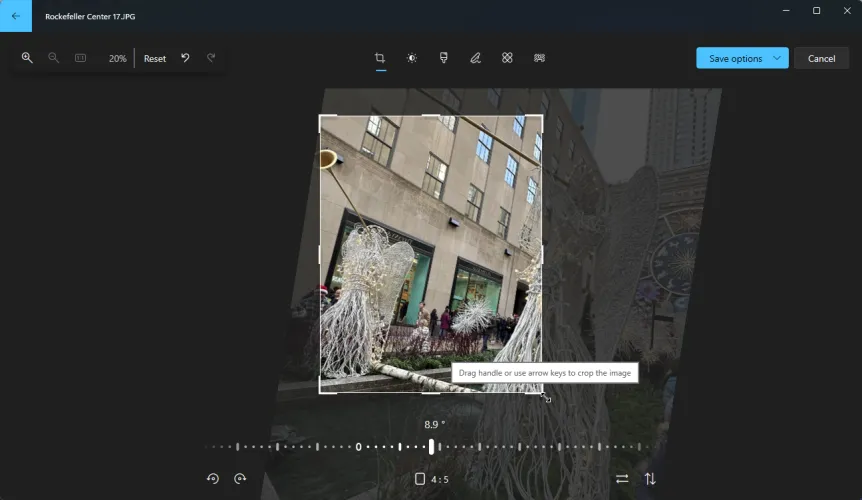Image resolution: width=862 pixels, height=500 pixels.
Task: Rotate image counterclockwise 90 degrees
Action: coord(213,479)
